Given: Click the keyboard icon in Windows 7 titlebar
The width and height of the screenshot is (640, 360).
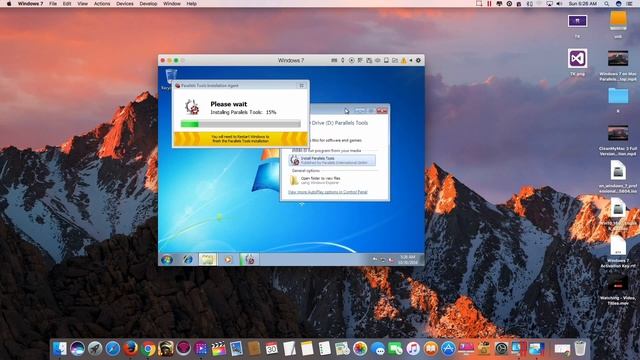Looking at the screenshot, I should tap(334, 60).
